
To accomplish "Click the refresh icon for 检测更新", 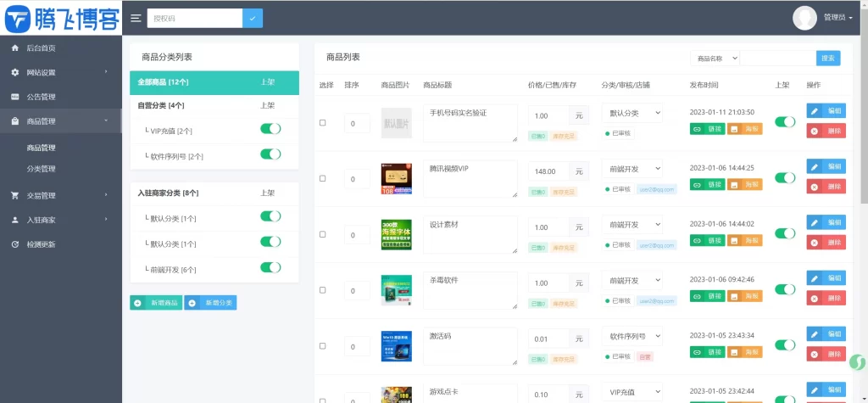I will tap(15, 244).
